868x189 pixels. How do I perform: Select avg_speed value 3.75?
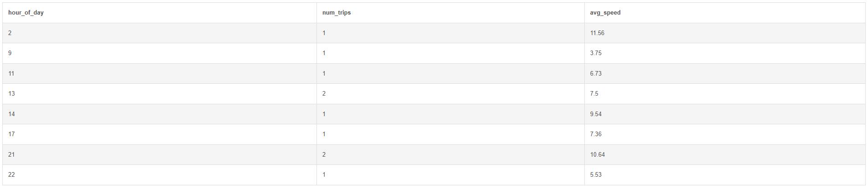tap(596, 53)
